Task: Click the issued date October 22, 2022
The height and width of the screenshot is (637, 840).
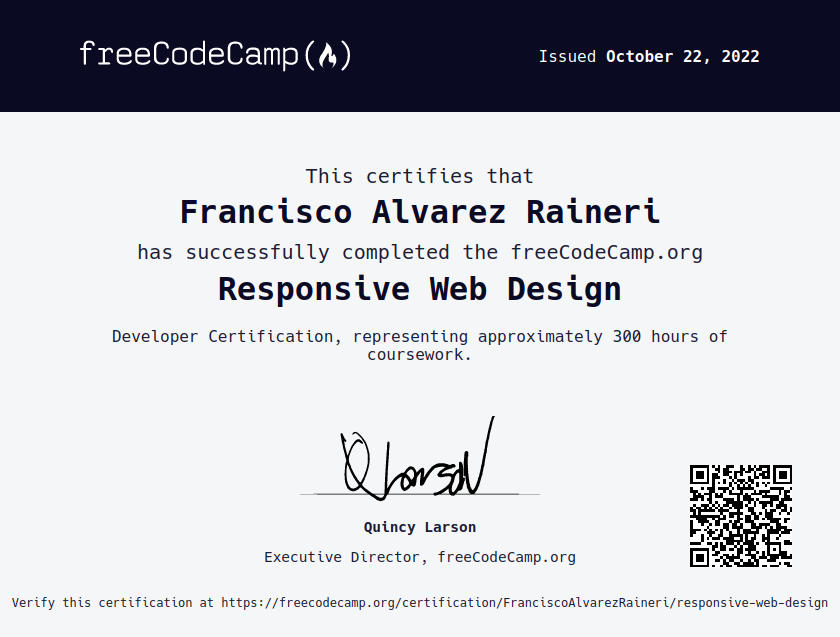Action: click(x=682, y=56)
